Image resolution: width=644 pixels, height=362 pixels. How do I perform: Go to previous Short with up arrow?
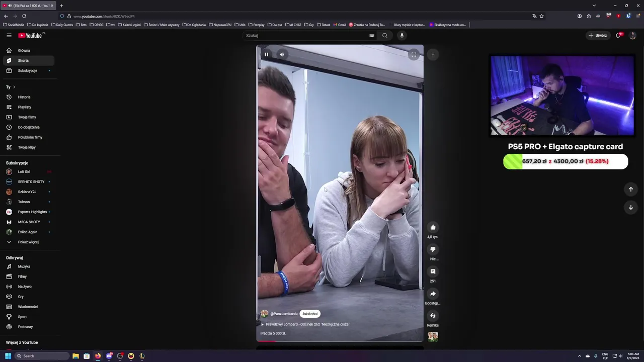point(630,189)
